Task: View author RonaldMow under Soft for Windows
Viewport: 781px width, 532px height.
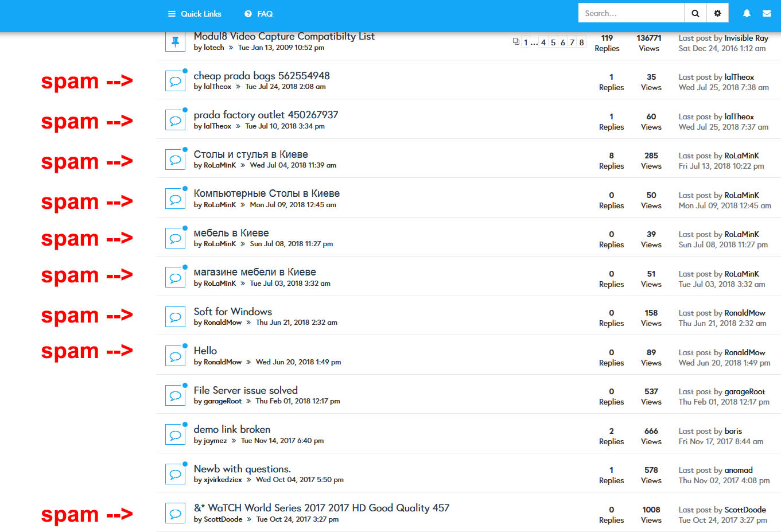Action: point(223,323)
